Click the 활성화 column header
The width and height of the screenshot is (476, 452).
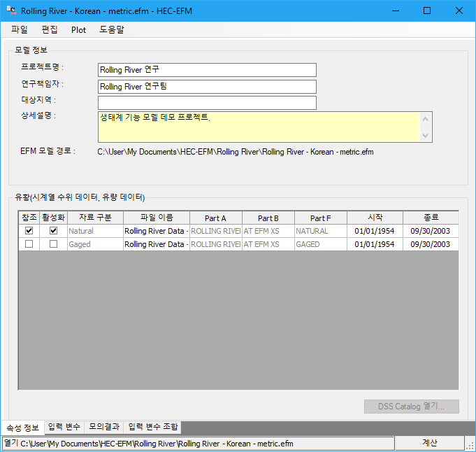(53, 218)
